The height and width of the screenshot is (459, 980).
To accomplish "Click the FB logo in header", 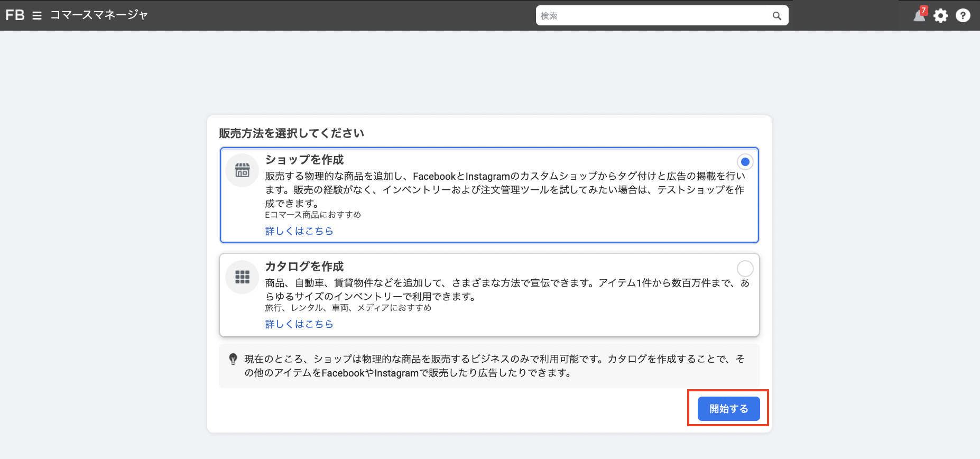I will click(x=15, y=15).
